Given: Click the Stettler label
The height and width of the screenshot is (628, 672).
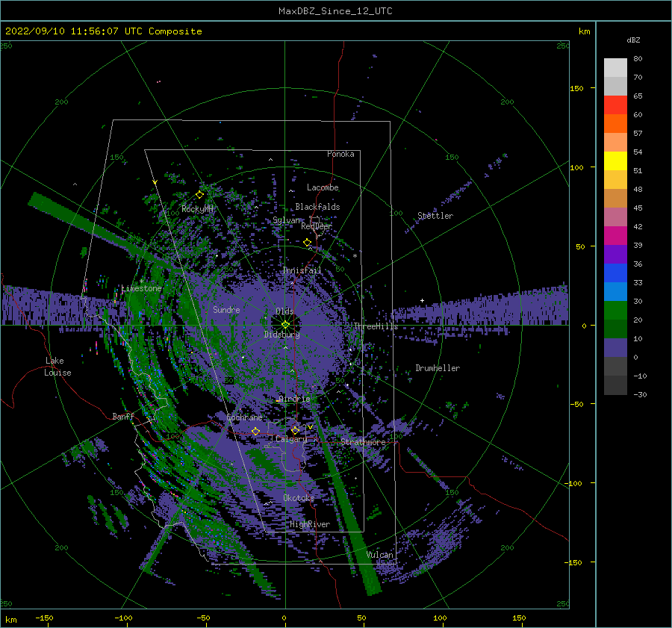Looking at the screenshot, I should pos(435,216).
